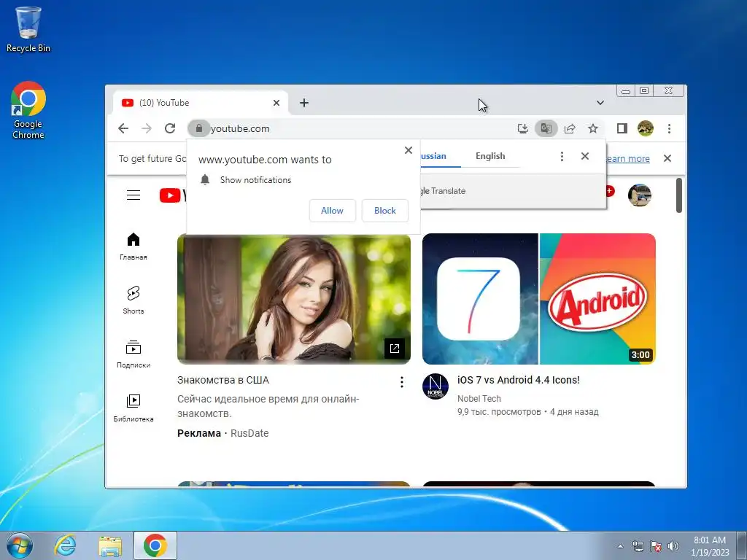Open the Знакомства в США ad thumbnail
Image resolution: width=747 pixels, height=560 pixels.
[294, 299]
